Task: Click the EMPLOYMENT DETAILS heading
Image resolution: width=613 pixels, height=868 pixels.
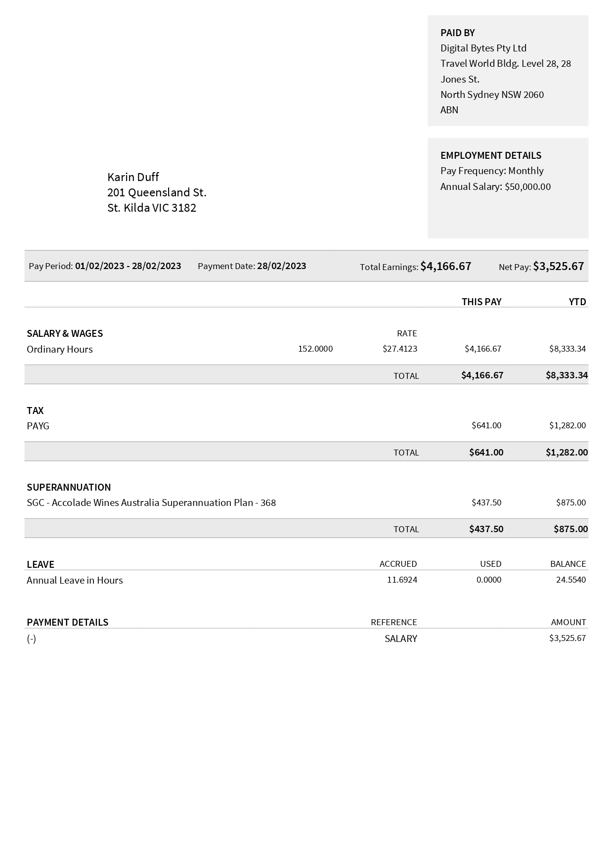Action: 490,155
